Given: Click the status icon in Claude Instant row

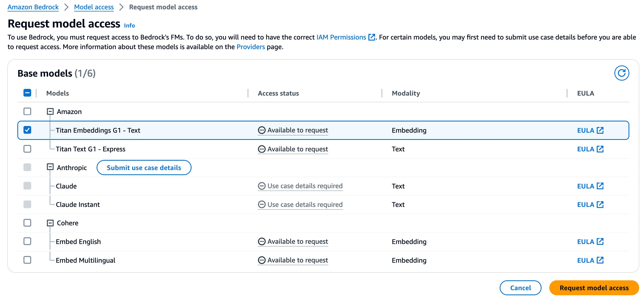Looking at the screenshot, I should coord(262,204).
